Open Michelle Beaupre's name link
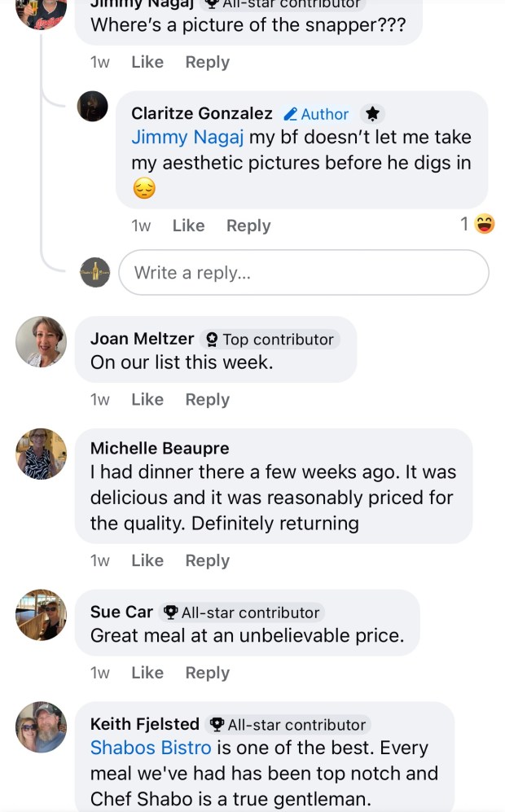This screenshot has width=505, height=812. 160,448
